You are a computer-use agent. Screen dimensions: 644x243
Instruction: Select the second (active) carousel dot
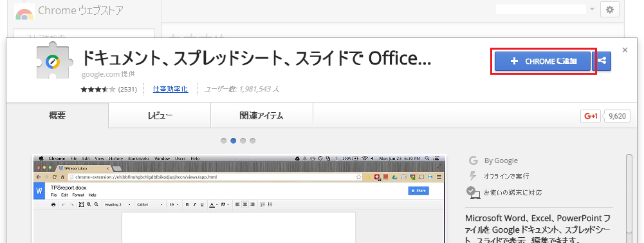click(234, 141)
